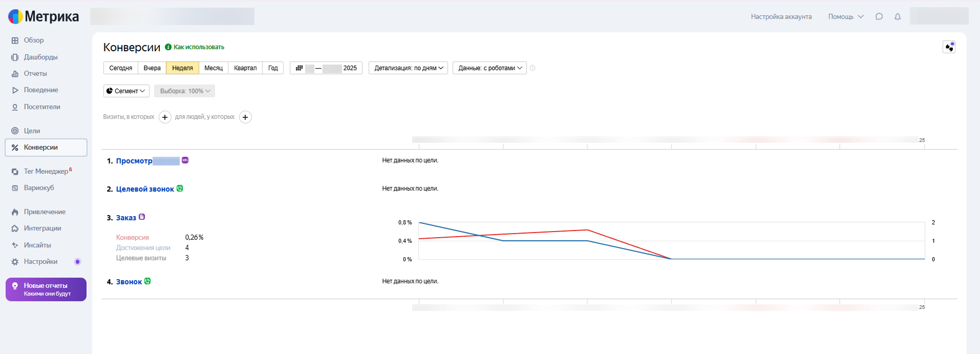
Task: Open notifications bell
Action: pos(898,16)
